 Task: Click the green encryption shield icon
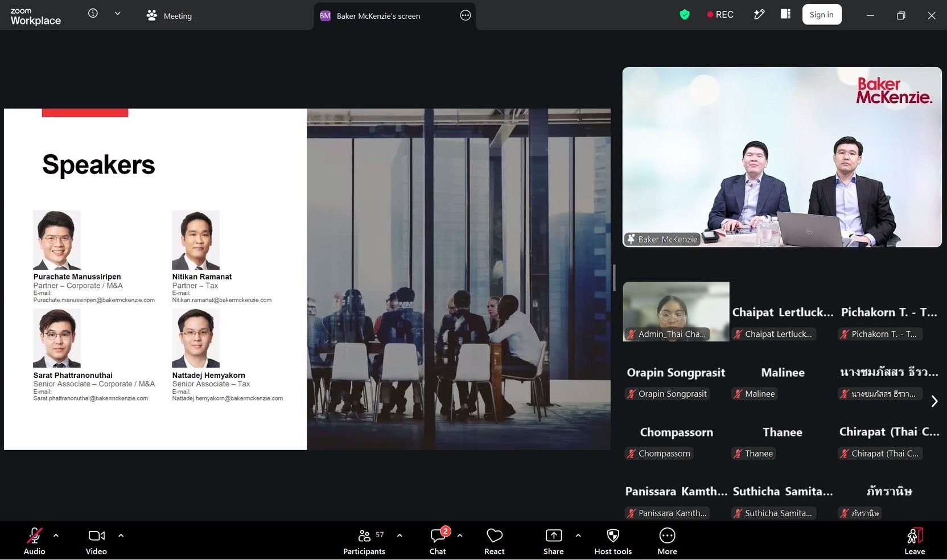click(685, 15)
